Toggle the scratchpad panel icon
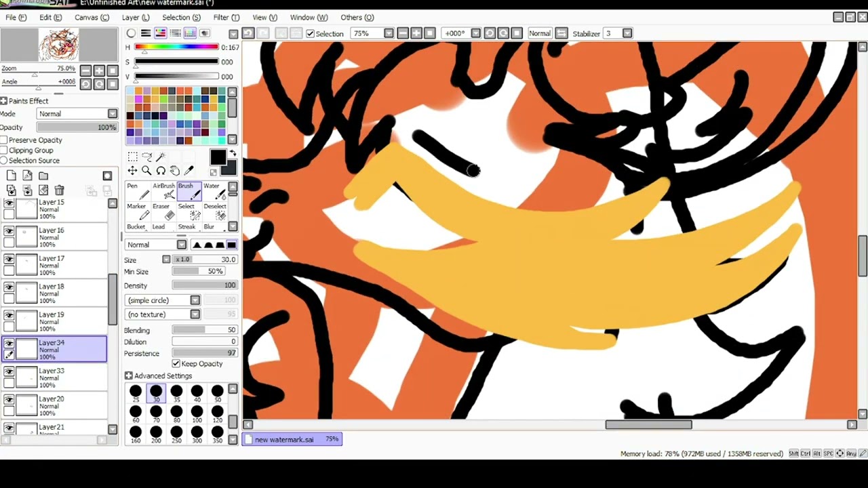Image resolution: width=868 pixels, height=488 pixels. pos(205,33)
